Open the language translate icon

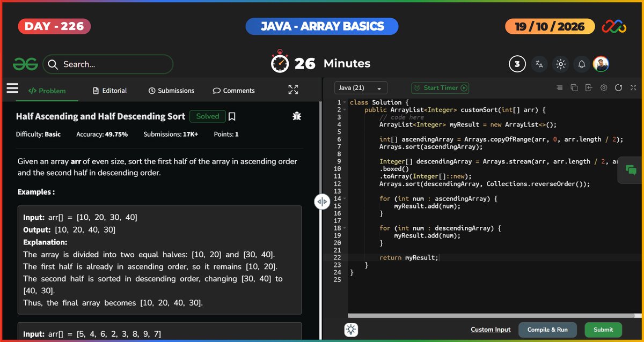(x=539, y=64)
